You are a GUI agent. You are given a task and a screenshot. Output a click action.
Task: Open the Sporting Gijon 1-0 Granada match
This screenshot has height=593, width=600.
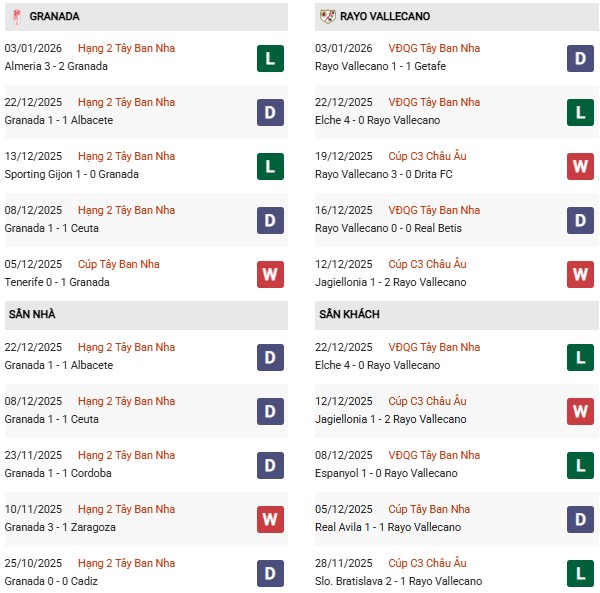click(x=71, y=174)
